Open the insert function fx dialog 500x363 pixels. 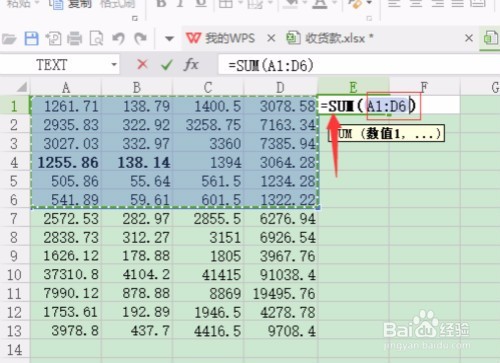click(x=191, y=64)
